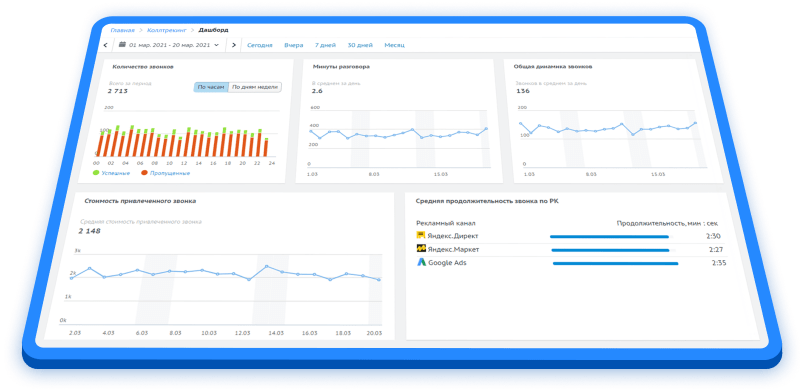Click the average call cost 2 148
Screen dimensions: 804x391
[89, 231]
